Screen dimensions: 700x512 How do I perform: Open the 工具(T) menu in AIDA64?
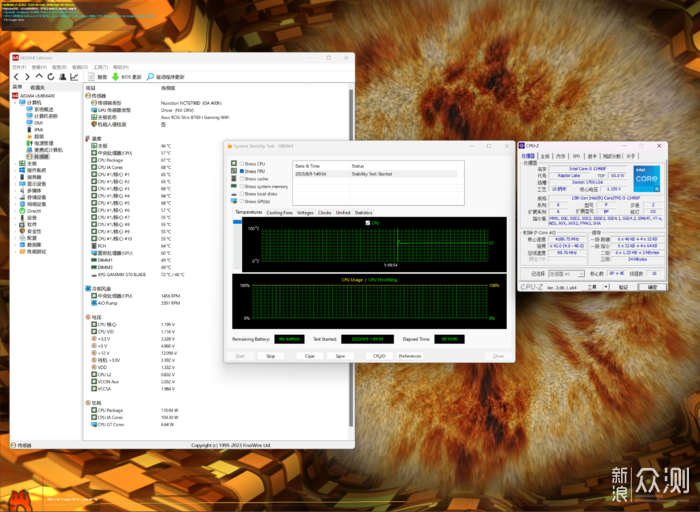click(100, 67)
